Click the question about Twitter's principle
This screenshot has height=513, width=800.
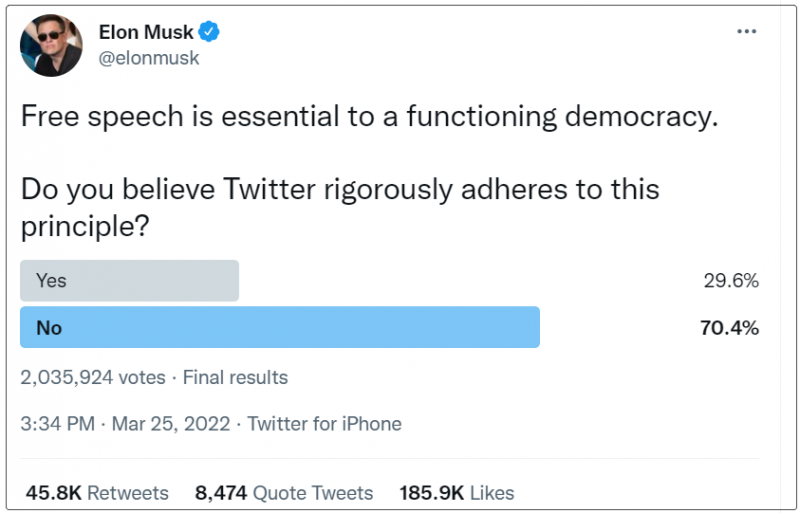tap(340, 207)
